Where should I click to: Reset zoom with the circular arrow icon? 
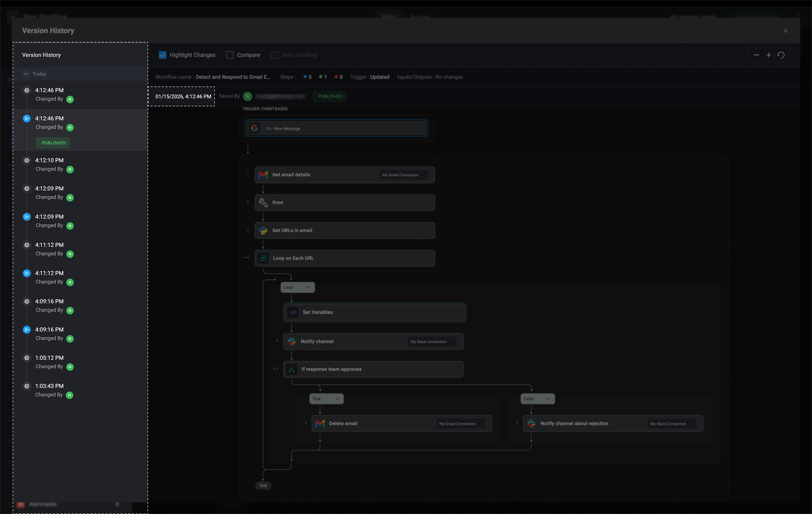pos(781,55)
